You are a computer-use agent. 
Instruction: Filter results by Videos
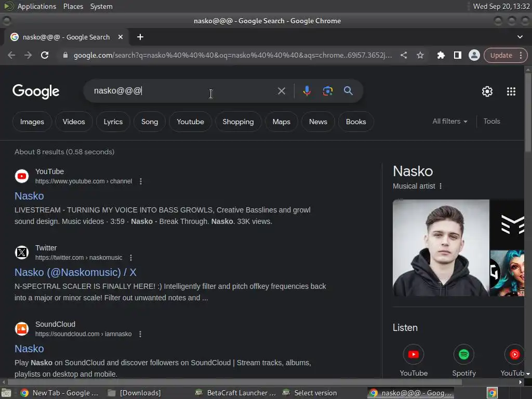tap(74, 122)
